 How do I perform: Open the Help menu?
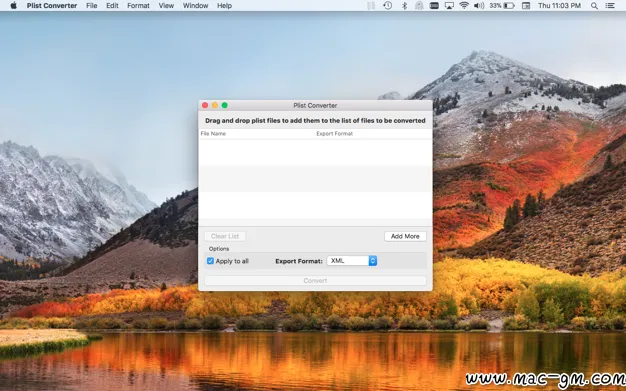click(224, 6)
